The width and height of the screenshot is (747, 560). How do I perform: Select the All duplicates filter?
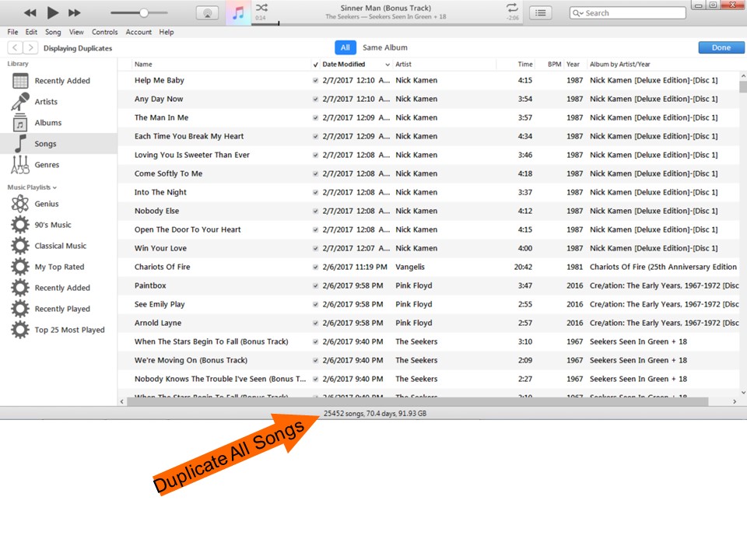345,47
